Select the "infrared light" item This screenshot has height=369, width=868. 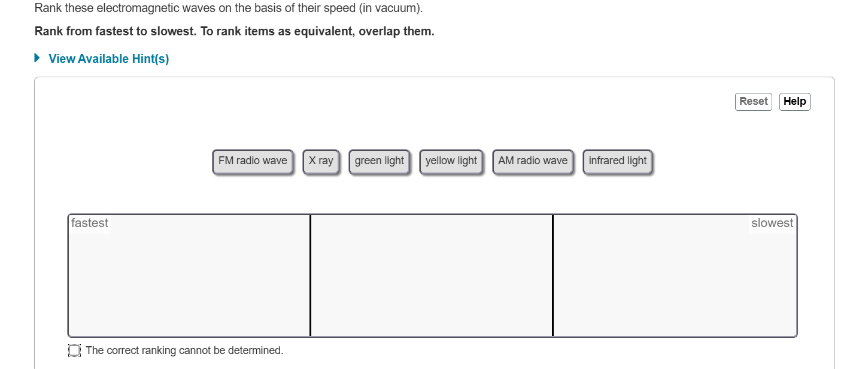coord(617,161)
